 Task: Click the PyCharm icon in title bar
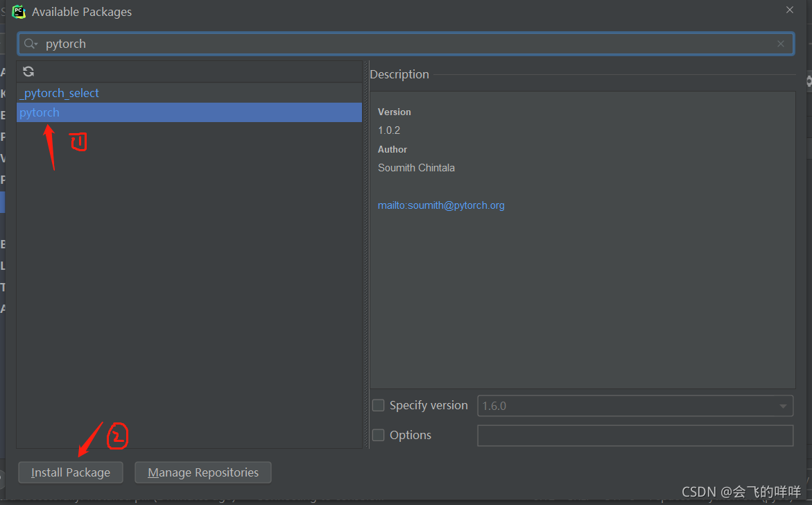pos(19,11)
